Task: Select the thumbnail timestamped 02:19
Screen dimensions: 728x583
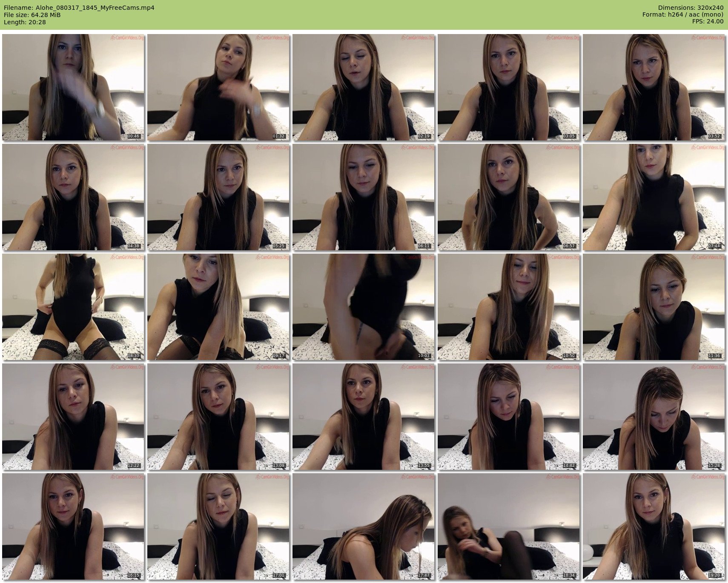Action: 364,87
